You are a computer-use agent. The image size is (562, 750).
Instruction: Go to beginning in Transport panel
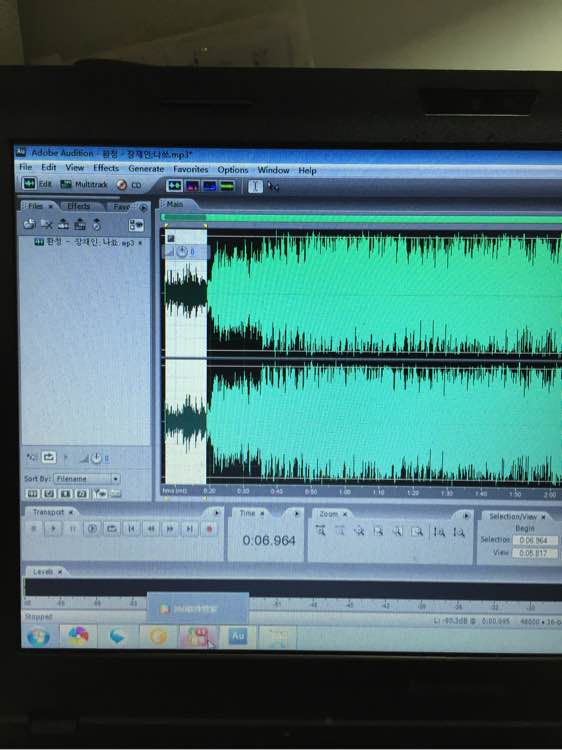tap(131, 529)
